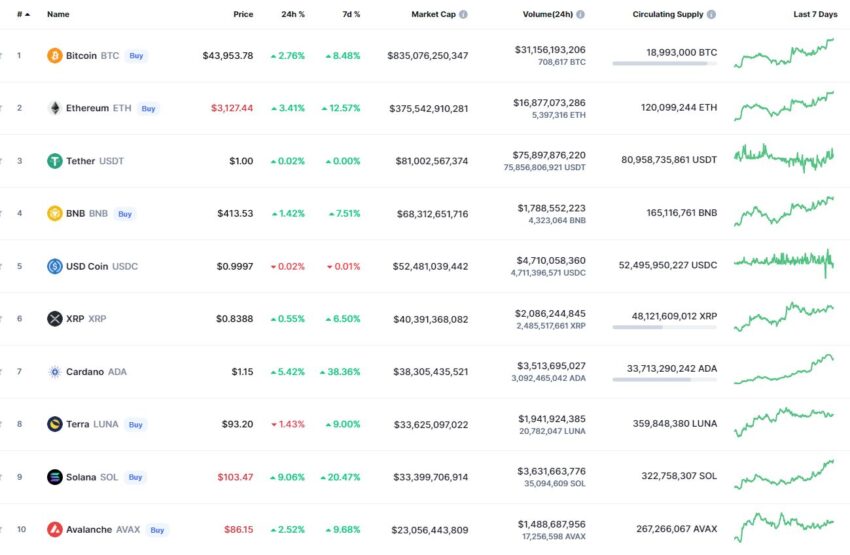The height and width of the screenshot is (555, 850).
Task: Open Tether's last 7 days chart
Action: 784,158
